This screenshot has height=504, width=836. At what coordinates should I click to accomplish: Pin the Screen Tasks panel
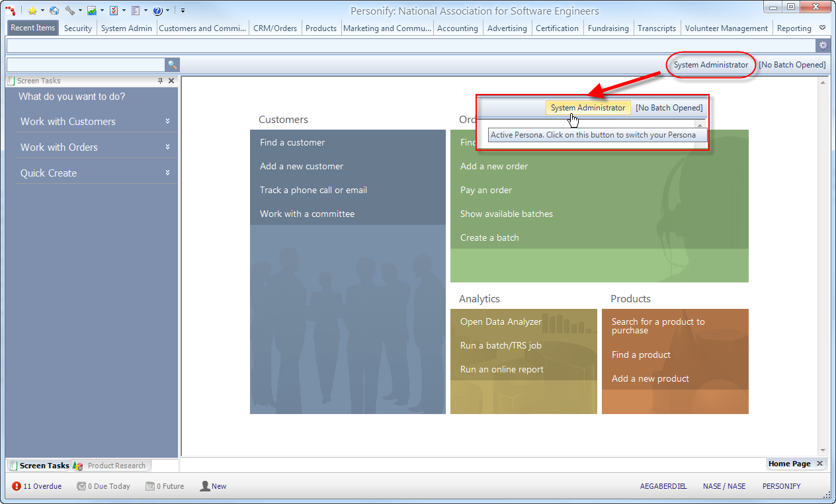[x=160, y=81]
